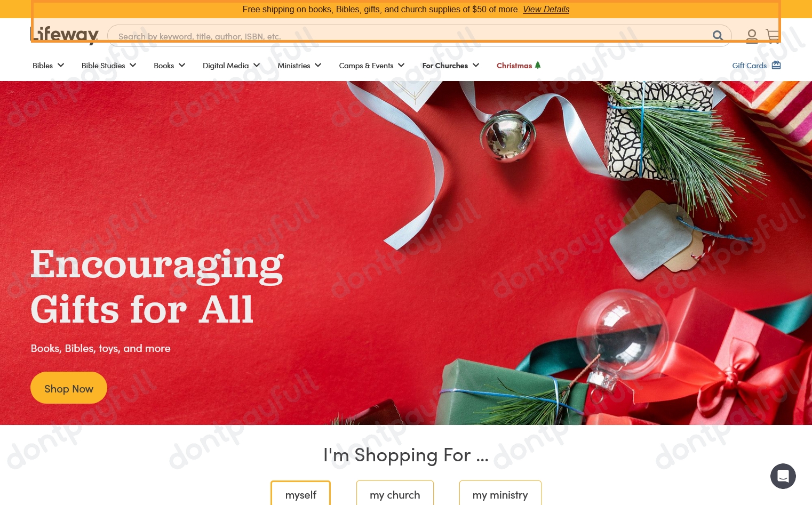The width and height of the screenshot is (812, 505).
Task: Expand the Bible Studies dropdown
Action: point(109,66)
